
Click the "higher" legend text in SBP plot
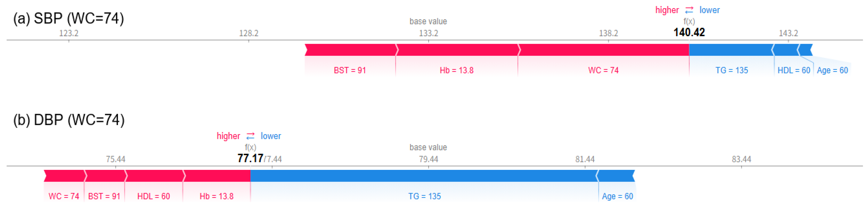click(x=667, y=10)
